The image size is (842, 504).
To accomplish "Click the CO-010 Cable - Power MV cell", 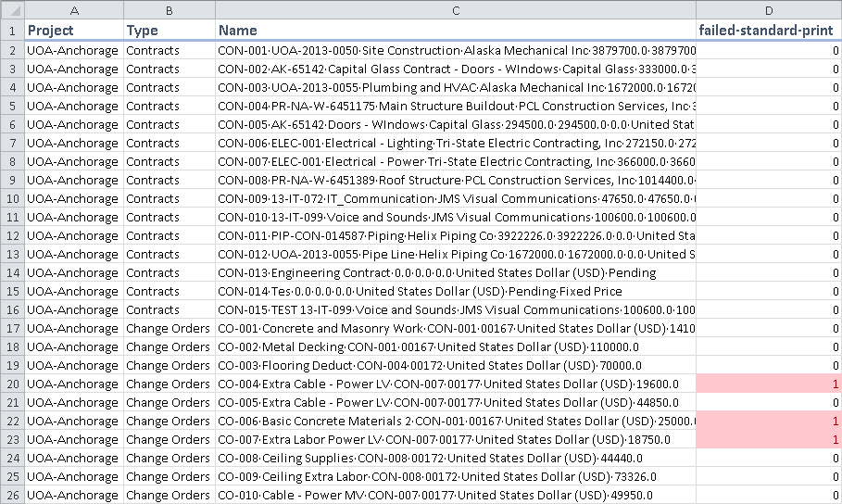I will tap(456, 495).
